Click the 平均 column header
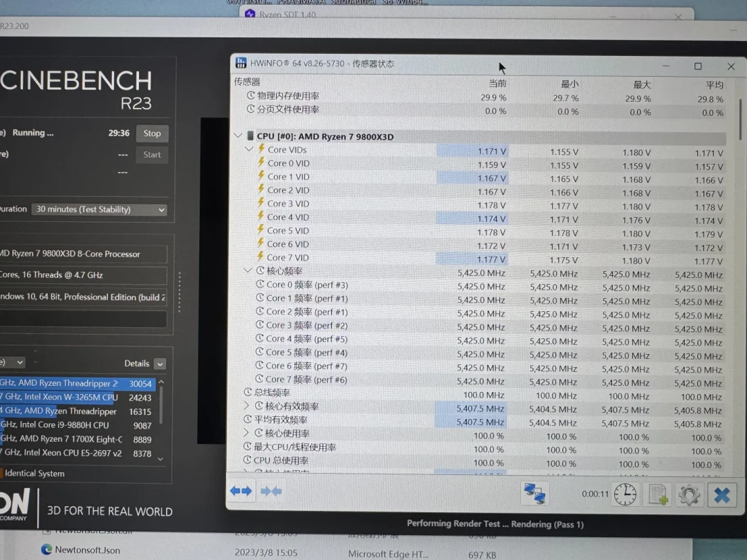The height and width of the screenshot is (560, 747). (714, 85)
